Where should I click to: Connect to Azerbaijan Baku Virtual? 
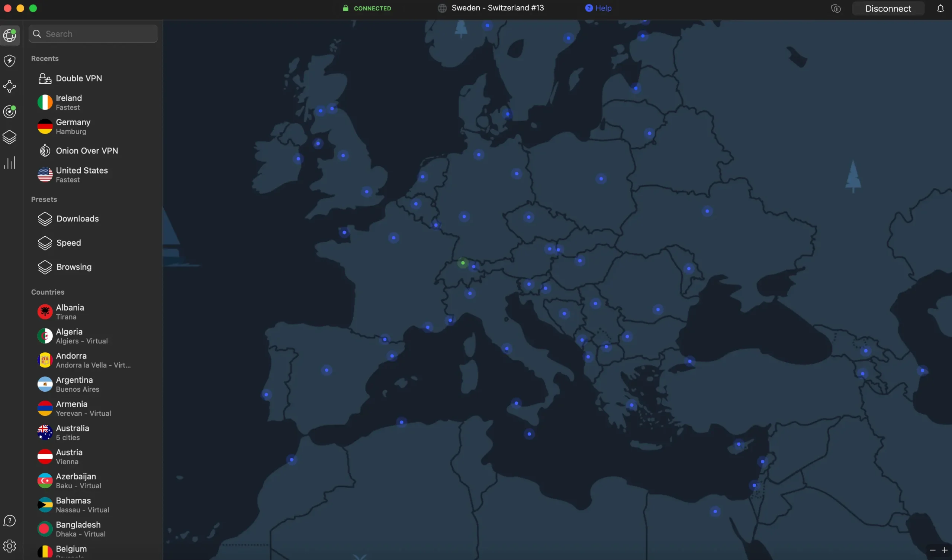93,481
